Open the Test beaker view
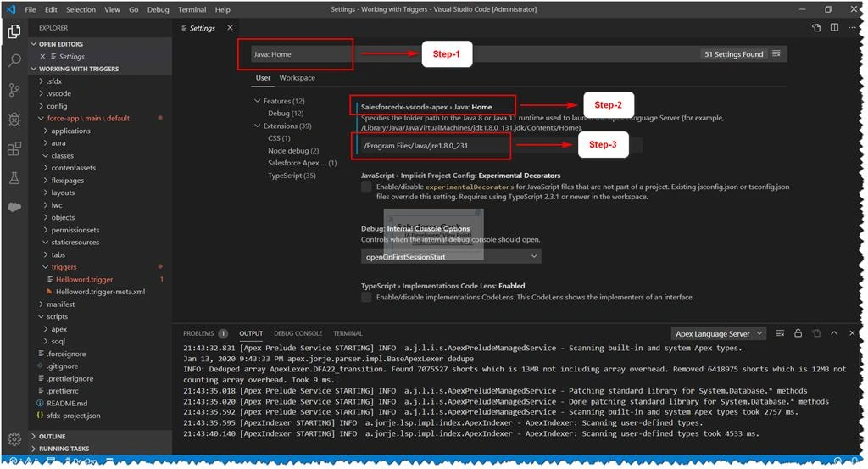 tap(14, 178)
